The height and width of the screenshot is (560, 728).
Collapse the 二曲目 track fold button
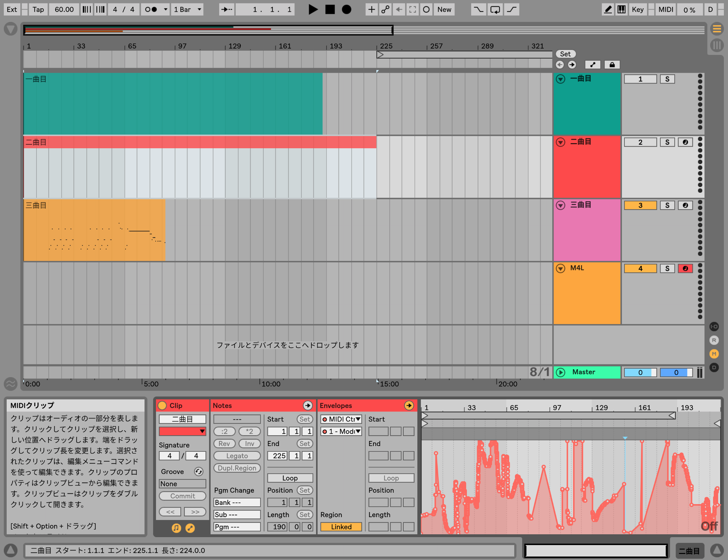tap(561, 142)
